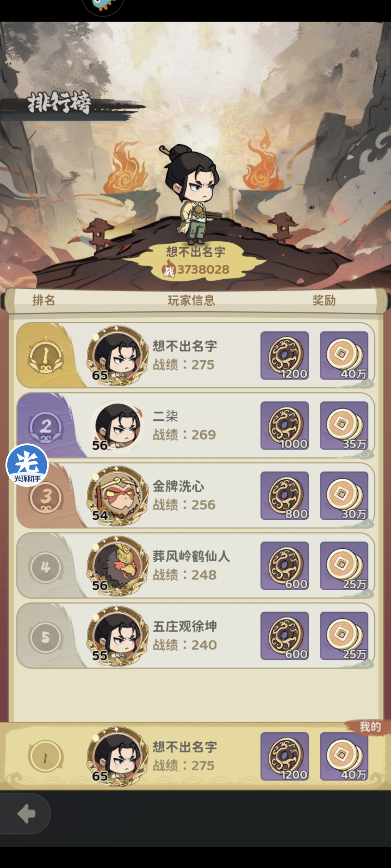Viewport: 391px width, 868px height.
Task: Select the 1000 jade token reward icon
Action: (x=285, y=426)
